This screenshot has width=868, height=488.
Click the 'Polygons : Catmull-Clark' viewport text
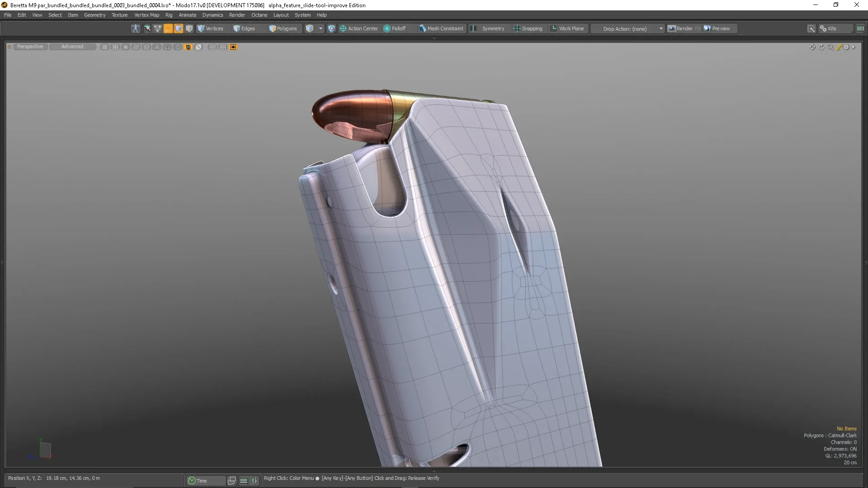pos(830,436)
